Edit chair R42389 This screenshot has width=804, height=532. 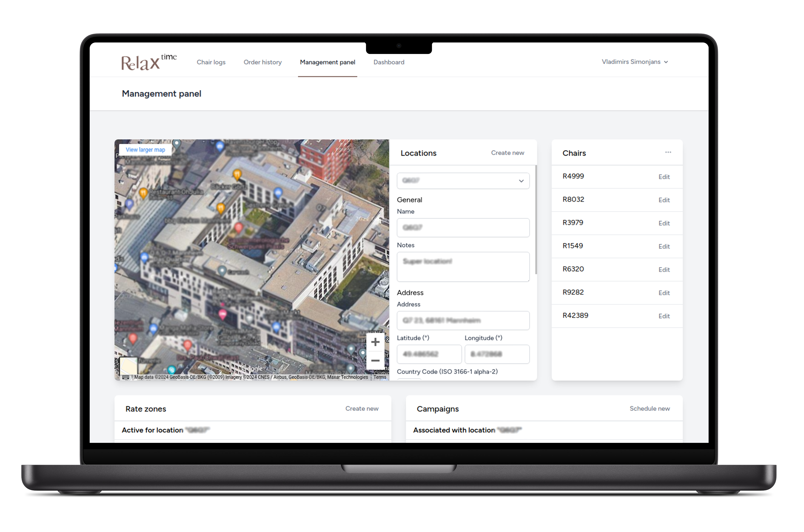tap(664, 316)
